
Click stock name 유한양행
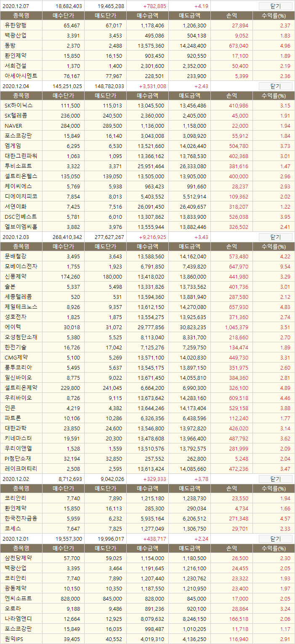pos(16,25)
